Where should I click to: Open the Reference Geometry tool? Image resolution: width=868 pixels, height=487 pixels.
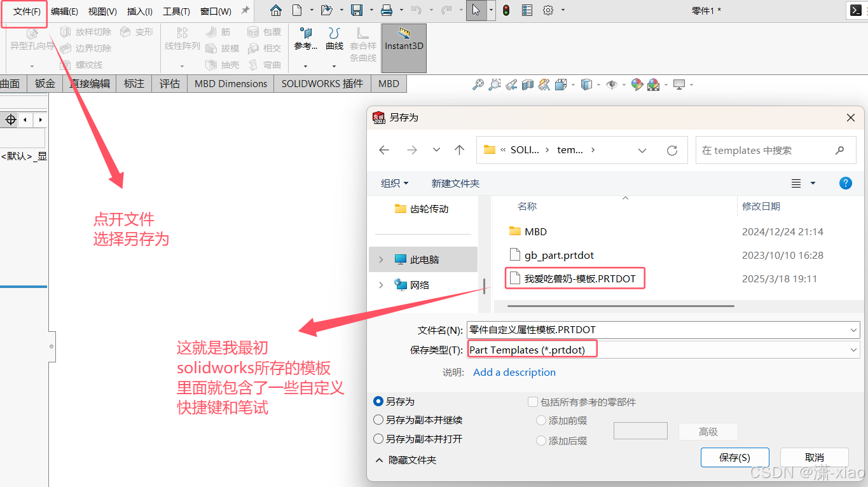tap(305, 39)
